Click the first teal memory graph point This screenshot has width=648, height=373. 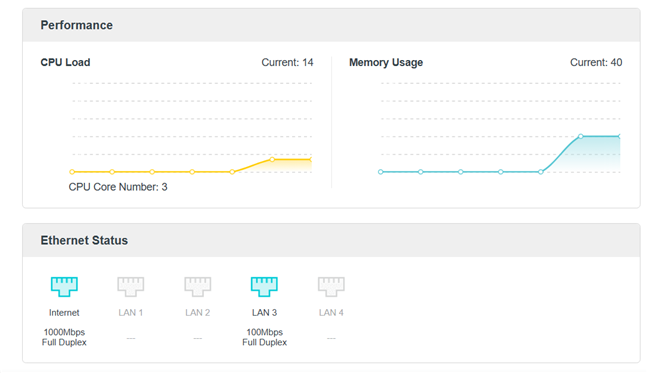(x=381, y=172)
